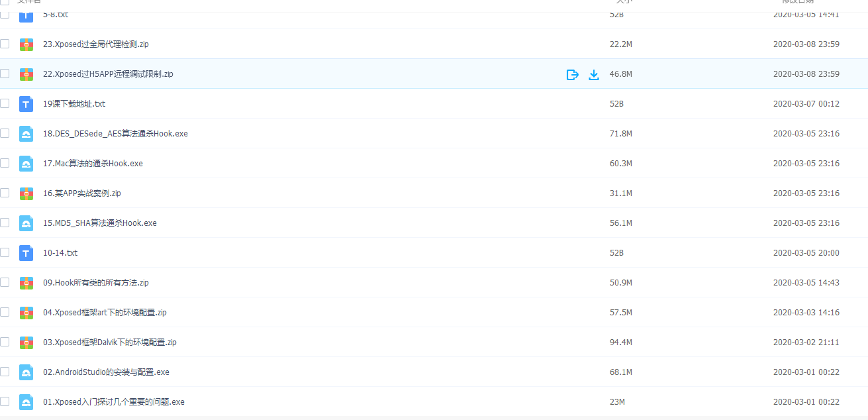Click the file name 17.Mac算法的通杀Hook.exe

point(93,164)
